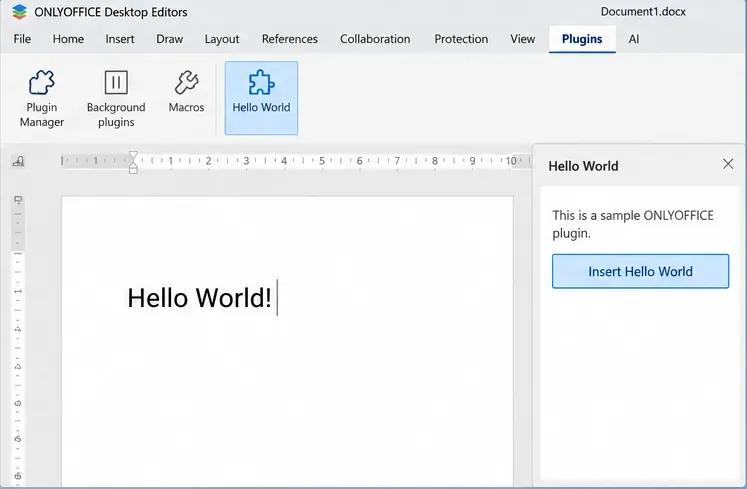Click the left indent marker on ruler

133,168
